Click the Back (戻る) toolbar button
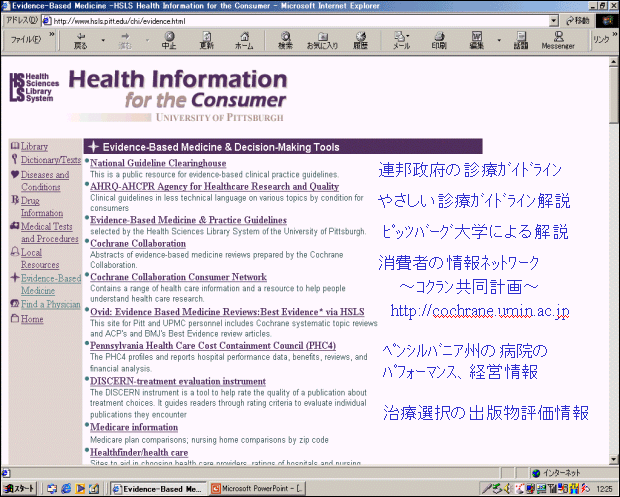Screen dimensions: 620x497 pos(80,40)
